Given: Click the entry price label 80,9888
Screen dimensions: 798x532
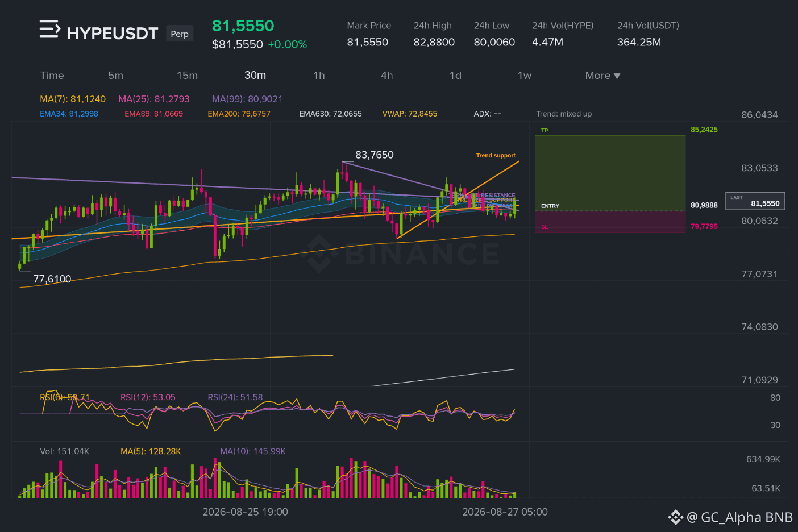Looking at the screenshot, I should coord(704,205).
